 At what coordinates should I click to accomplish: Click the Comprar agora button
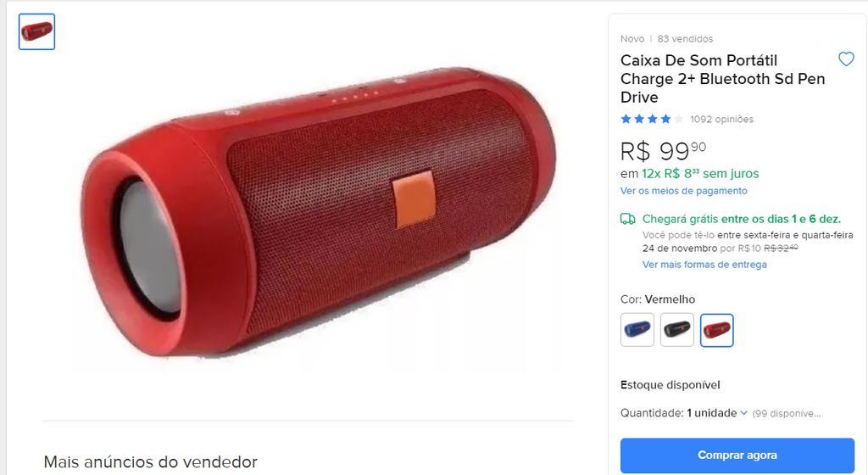(737, 455)
